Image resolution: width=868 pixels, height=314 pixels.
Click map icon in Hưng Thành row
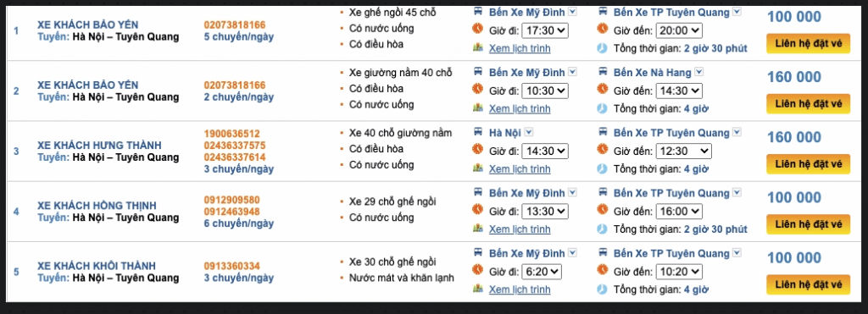click(x=478, y=168)
